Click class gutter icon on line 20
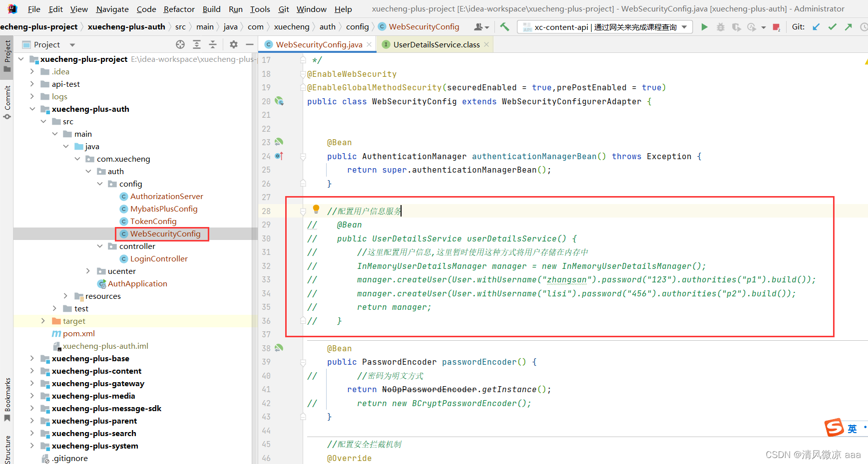 click(x=279, y=101)
